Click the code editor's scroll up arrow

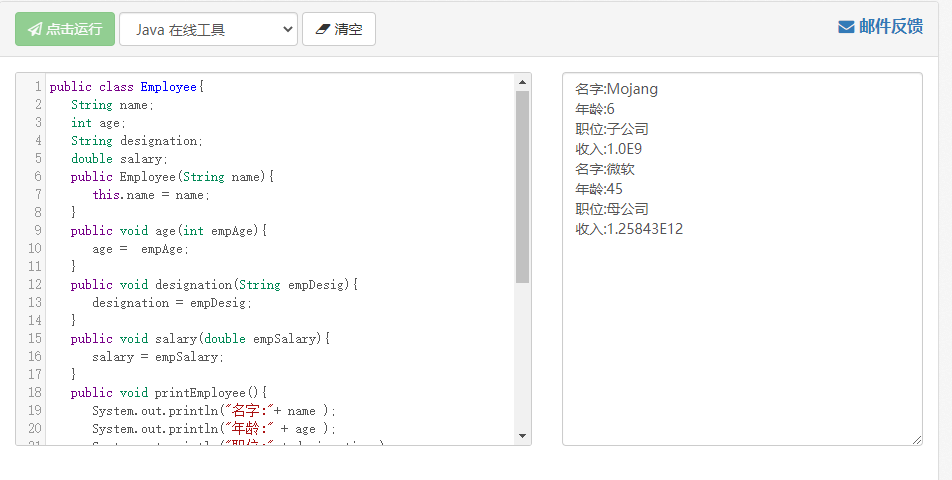(522, 82)
